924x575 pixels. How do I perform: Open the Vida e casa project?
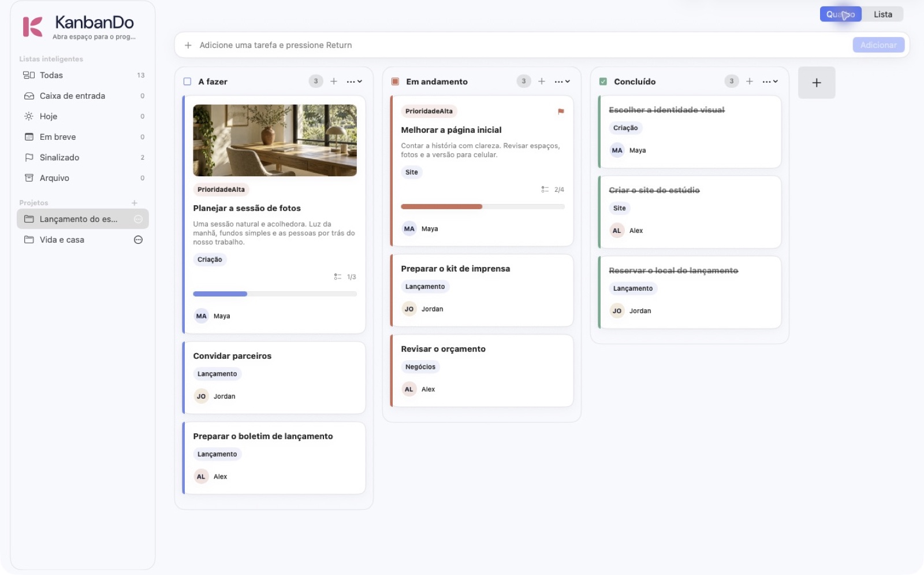83,240
